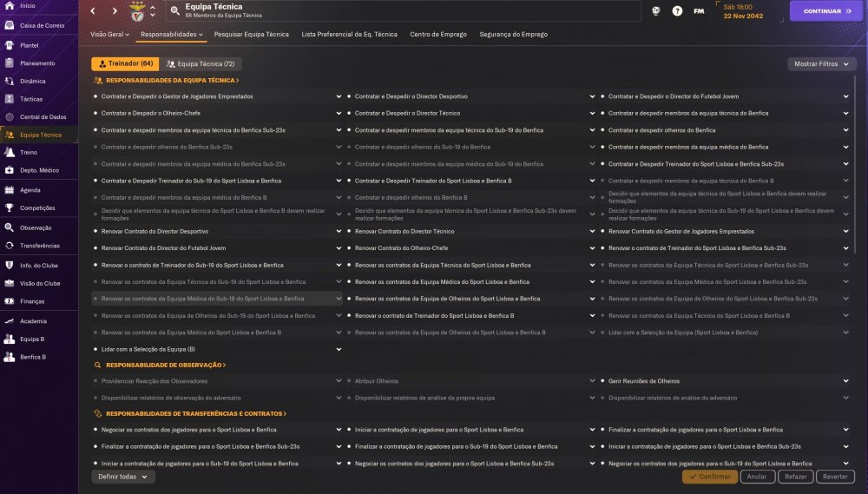Switch to Pesquisar Equipa Técnica tab
The height and width of the screenshot is (494, 868).
click(x=252, y=35)
